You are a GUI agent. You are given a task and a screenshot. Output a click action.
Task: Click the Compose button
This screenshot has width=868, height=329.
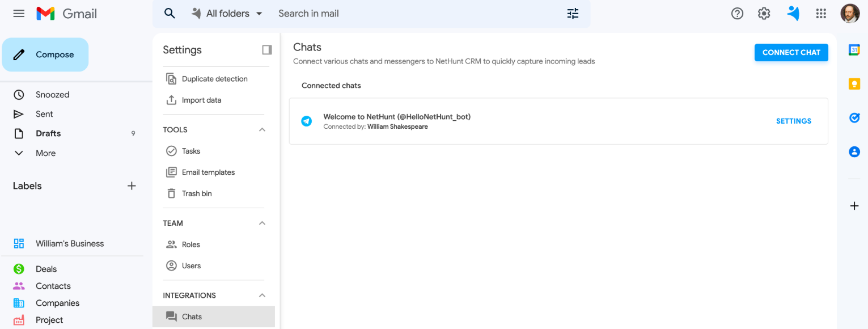pyautogui.click(x=45, y=54)
